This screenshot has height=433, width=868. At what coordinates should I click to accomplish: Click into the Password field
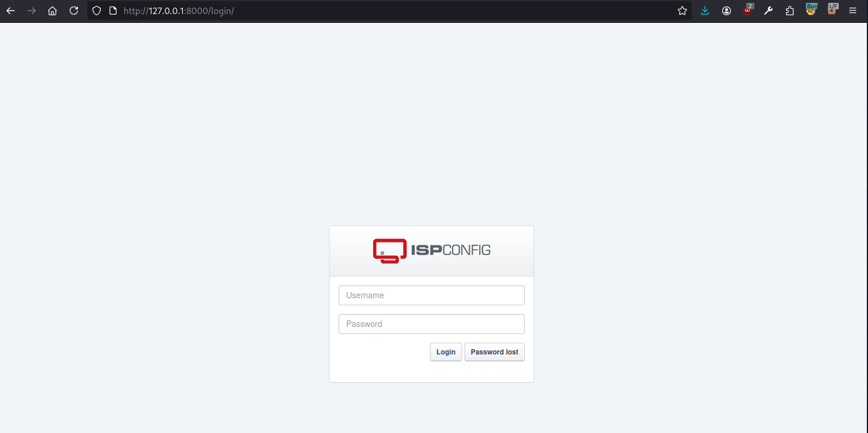(x=431, y=324)
